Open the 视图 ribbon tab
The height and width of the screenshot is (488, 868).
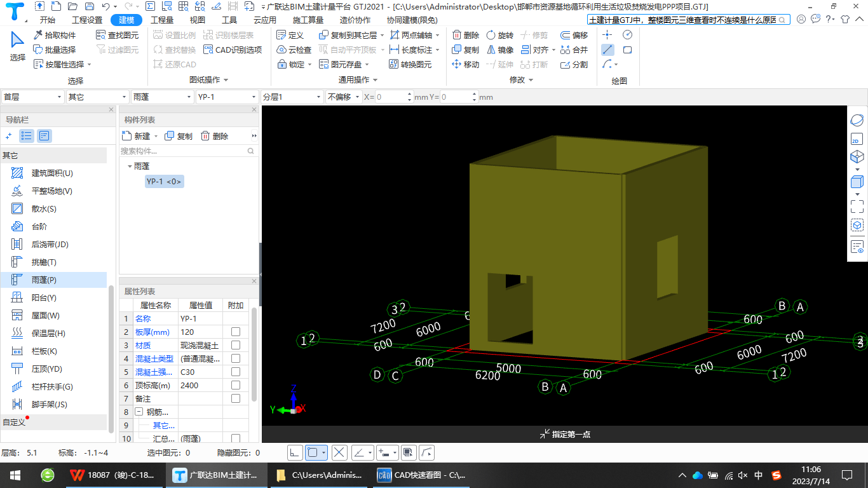coord(198,20)
